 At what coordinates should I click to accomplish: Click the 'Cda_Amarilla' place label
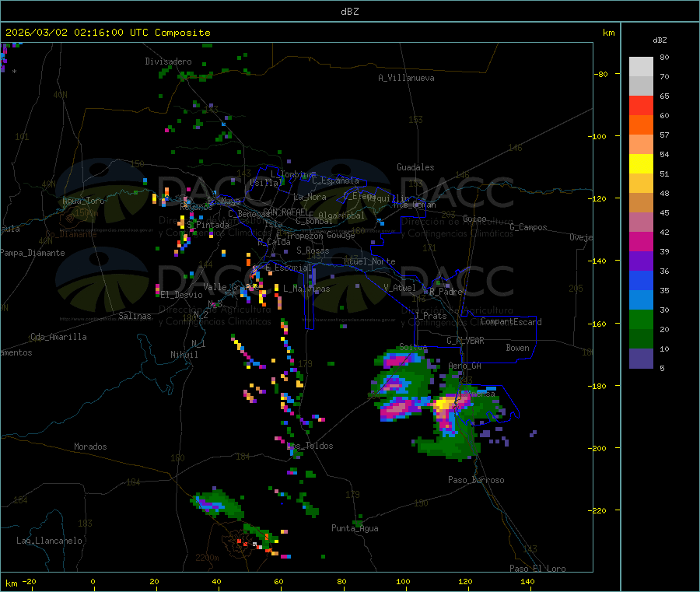tap(58, 337)
